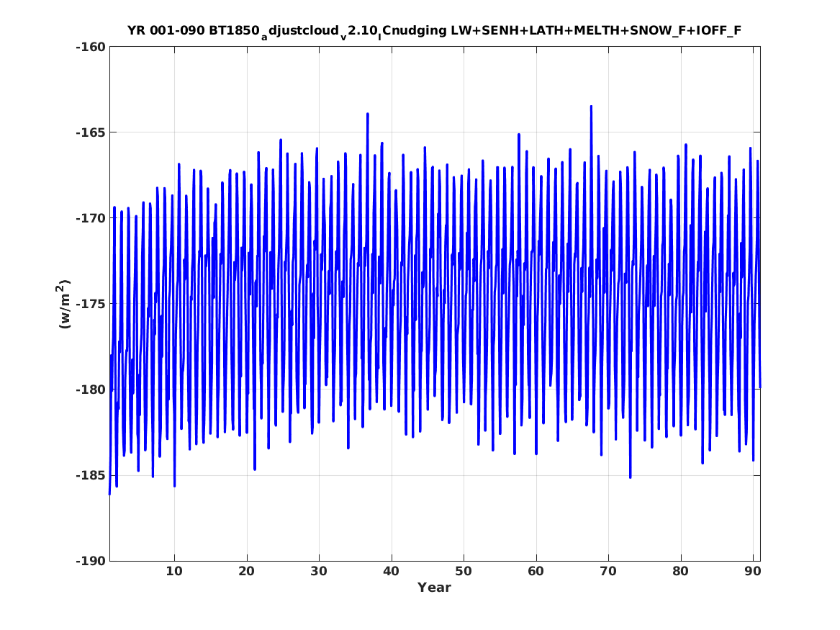Screen dimensions: 840x630
Task: Click the x-axis tick label 50
Action: [x=464, y=572]
